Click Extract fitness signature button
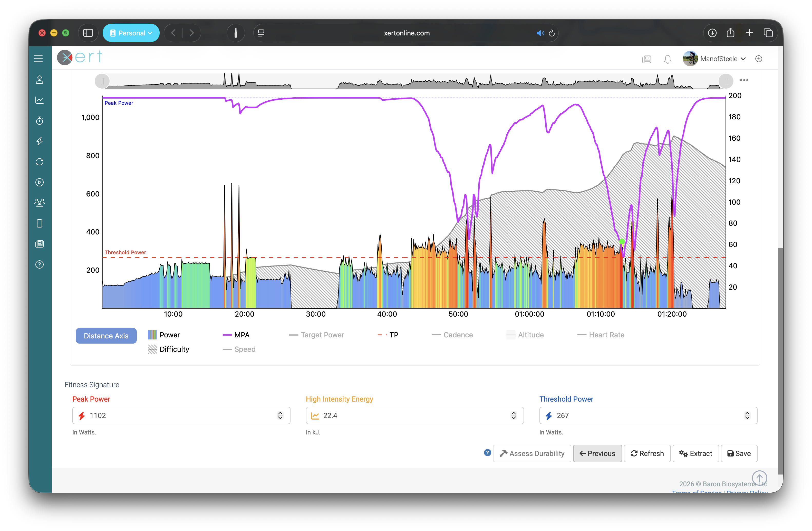The image size is (812, 531). tap(696, 453)
